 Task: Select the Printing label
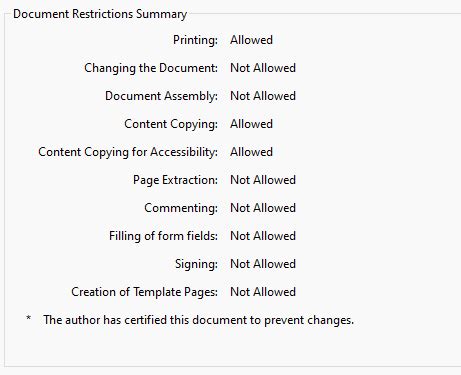[x=195, y=40]
